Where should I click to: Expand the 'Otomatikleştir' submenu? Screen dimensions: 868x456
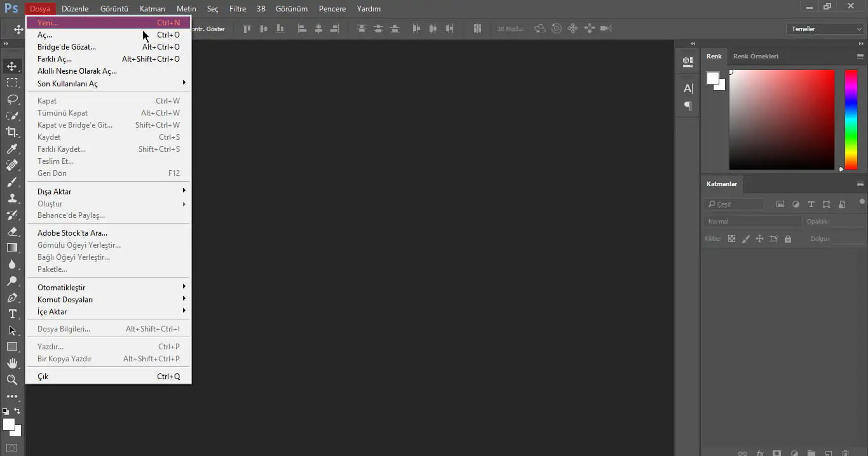click(x=108, y=287)
